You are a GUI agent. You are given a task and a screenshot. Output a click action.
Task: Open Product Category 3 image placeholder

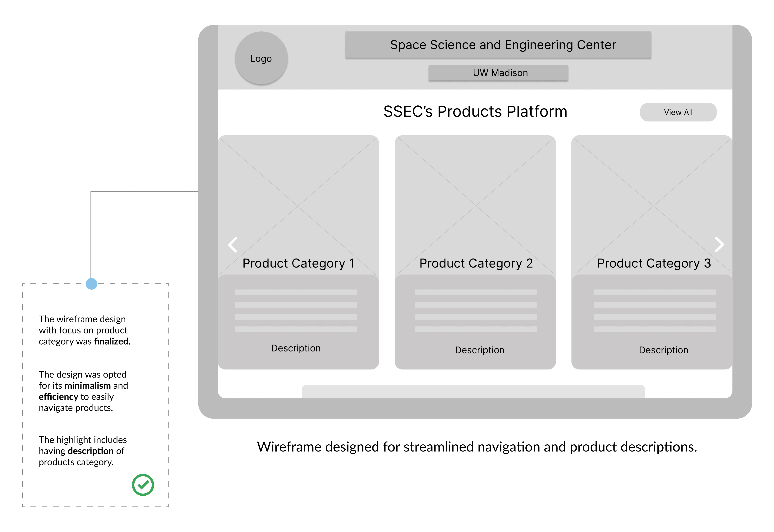[652, 205]
